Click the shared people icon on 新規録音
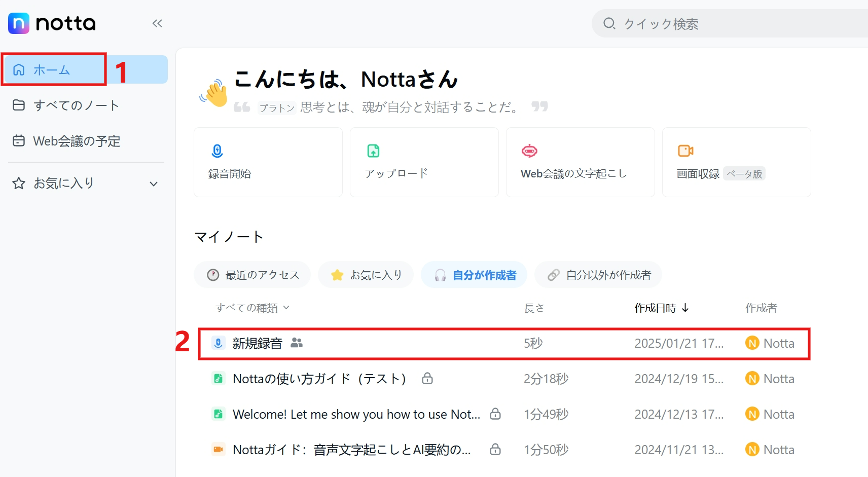This screenshot has width=868, height=477. [x=297, y=343]
